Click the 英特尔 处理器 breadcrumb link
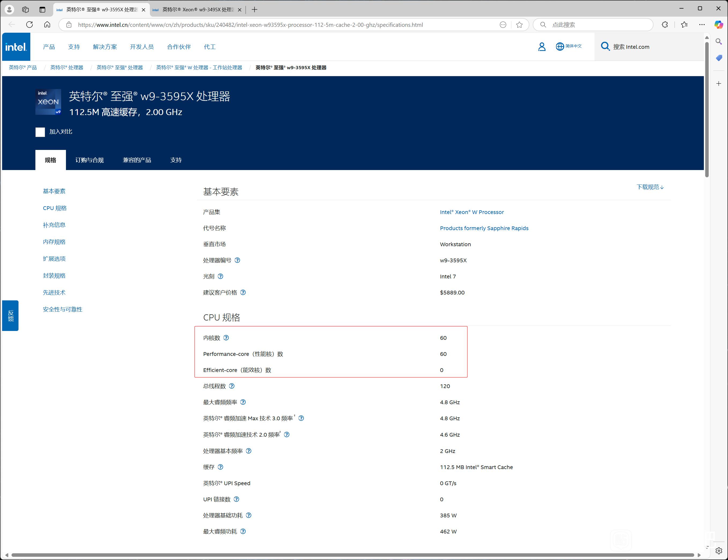This screenshot has width=728, height=560. pos(67,68)
